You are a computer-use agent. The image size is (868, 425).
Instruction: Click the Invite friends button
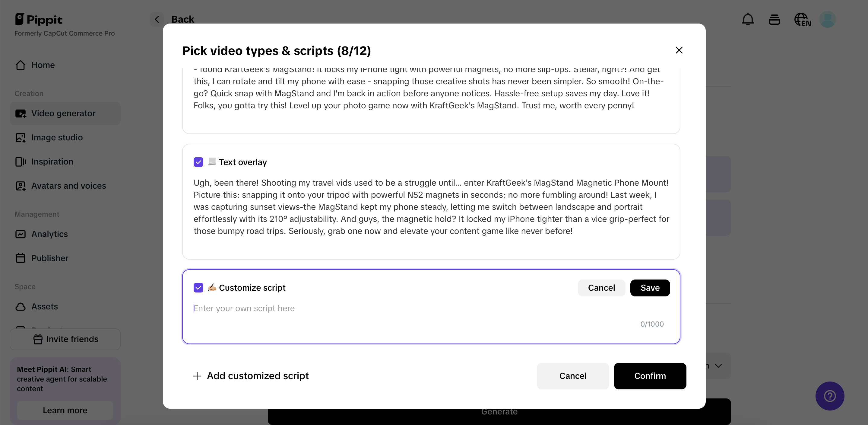pyautogui.click(x=65, y=339)
